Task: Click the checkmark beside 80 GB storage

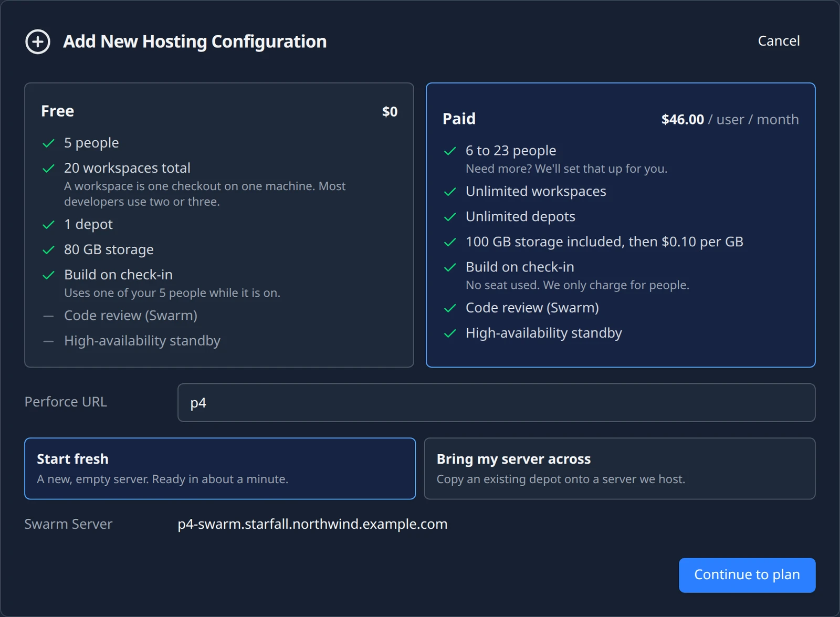Action: (48, 250)
